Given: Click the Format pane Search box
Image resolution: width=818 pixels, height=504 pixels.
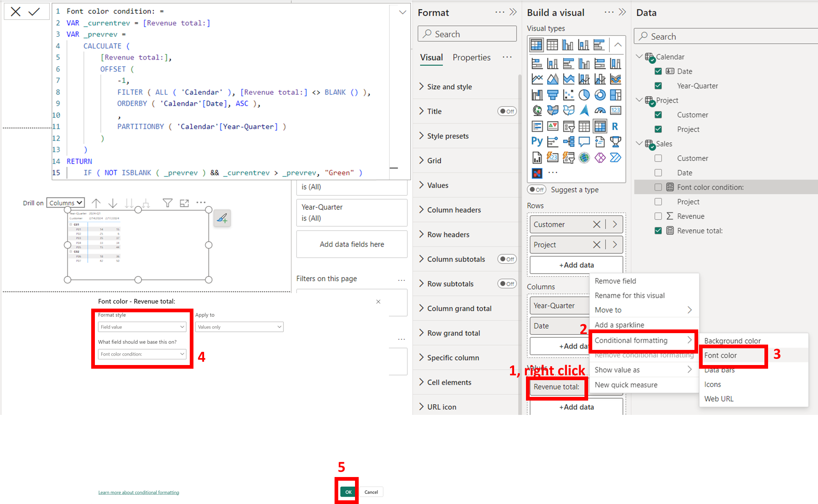Looking at the screenshot, I should click(467, 34).
